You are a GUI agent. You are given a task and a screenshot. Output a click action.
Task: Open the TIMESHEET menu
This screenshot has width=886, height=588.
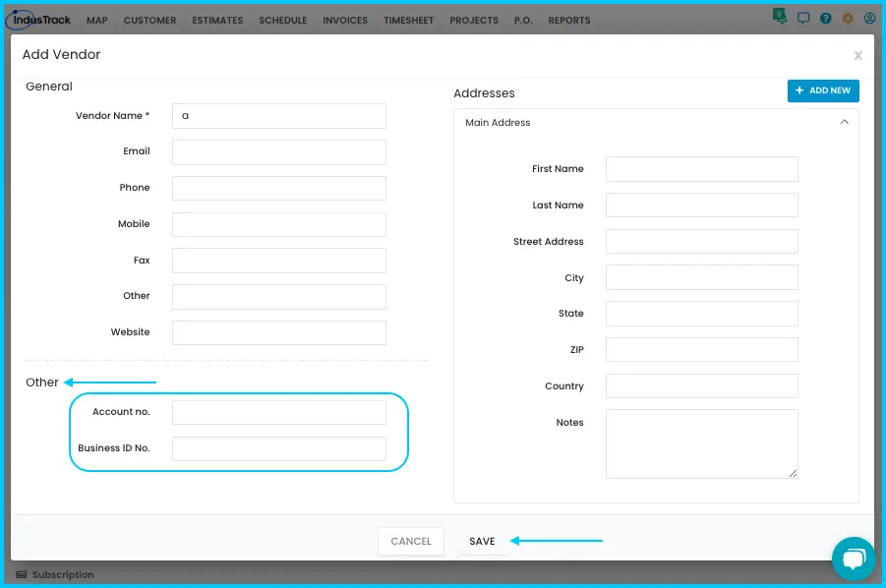click(408, 21)
